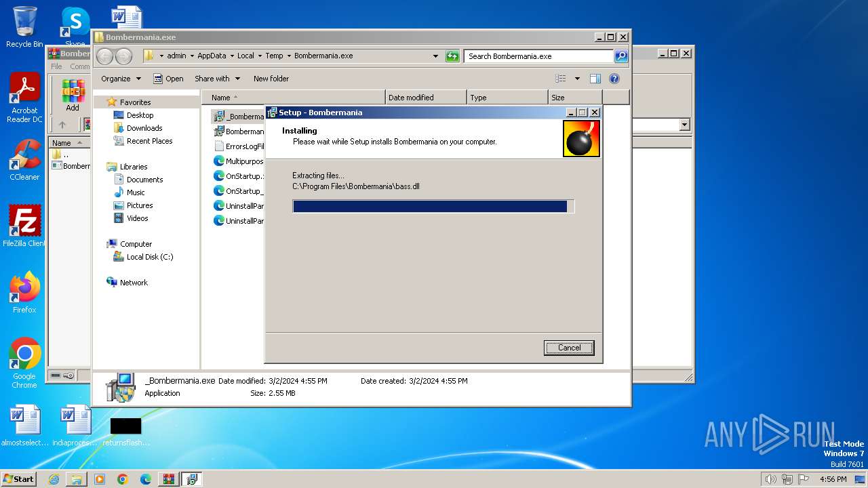Open Recycle Bin desktop icon
The width and height of the screenshot is (868, 488).
24,27
